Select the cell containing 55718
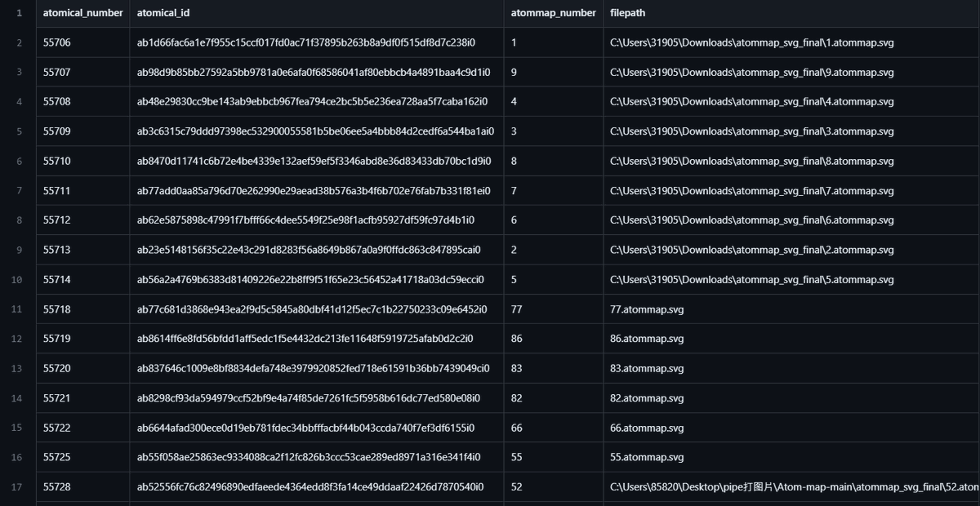Image resolution: width=980 pixels, height=506 pixels. coord(82,309)
